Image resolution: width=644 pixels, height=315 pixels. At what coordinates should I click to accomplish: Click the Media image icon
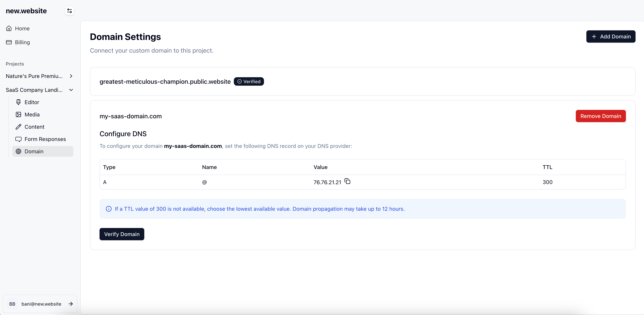[18, 114]
